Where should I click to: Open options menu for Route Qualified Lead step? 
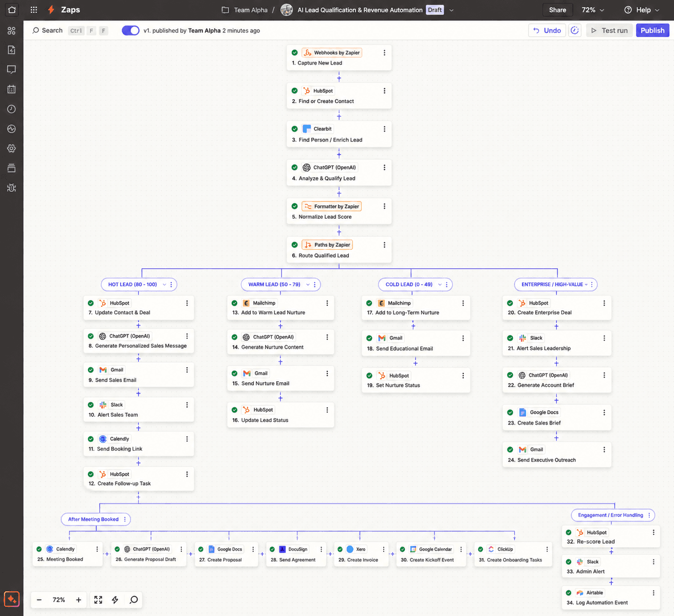point(384,245)
